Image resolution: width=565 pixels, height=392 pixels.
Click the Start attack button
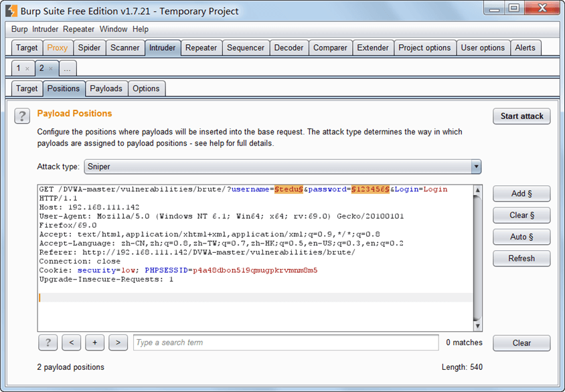[521, 116]
